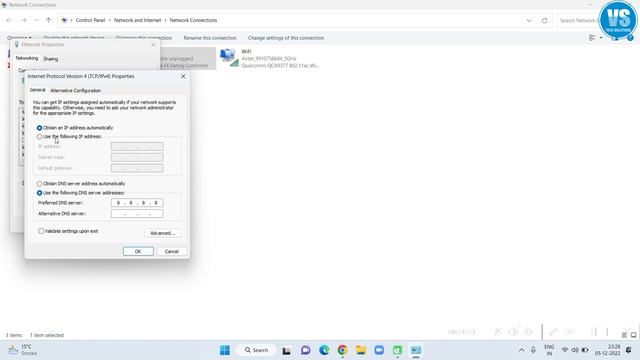Select Obtain DNS server address automatically
Screen dimensions: 640x360
coord(40,184)
